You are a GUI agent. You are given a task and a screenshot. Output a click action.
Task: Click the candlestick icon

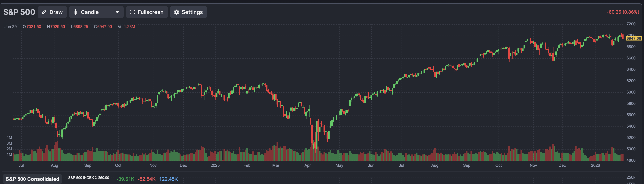(x=76, y=12)
